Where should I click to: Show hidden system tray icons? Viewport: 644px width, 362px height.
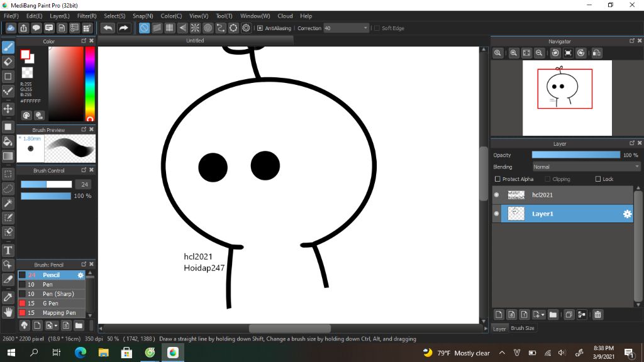[502, 353]
